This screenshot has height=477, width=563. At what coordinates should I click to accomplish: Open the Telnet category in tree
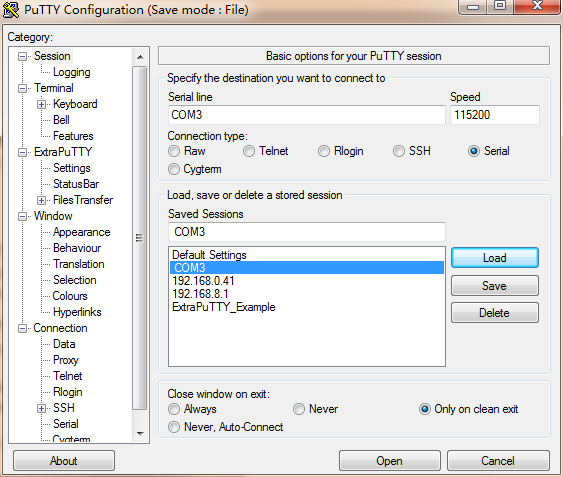68,376
